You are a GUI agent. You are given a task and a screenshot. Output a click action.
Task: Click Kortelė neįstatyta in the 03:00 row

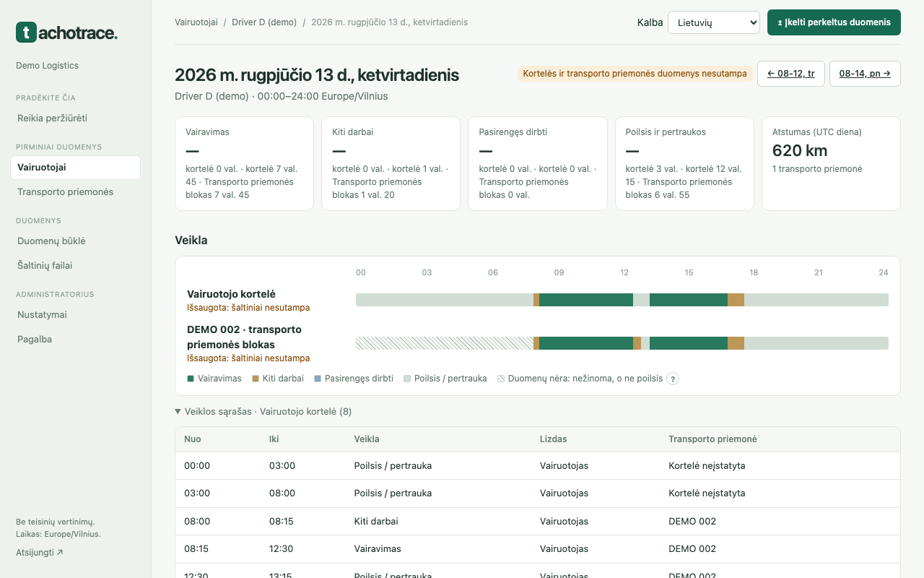coord(707,493)
